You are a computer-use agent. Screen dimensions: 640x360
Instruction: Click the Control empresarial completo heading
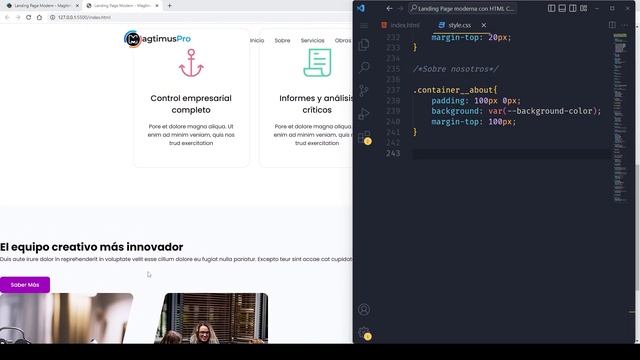[x=191, y=104]
